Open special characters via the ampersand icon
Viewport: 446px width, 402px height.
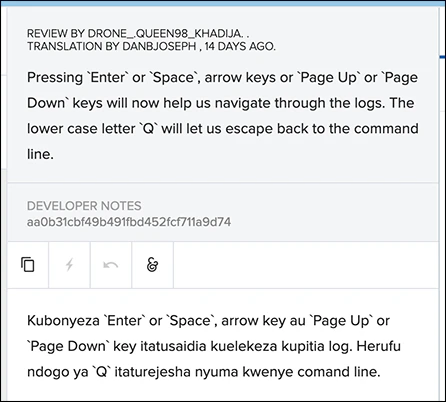(152, 265)
